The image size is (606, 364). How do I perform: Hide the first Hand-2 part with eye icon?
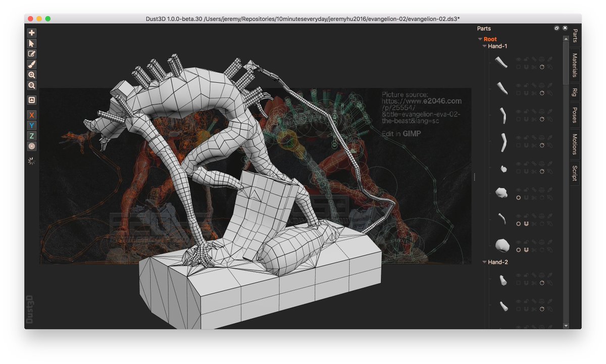click(518, 276)
